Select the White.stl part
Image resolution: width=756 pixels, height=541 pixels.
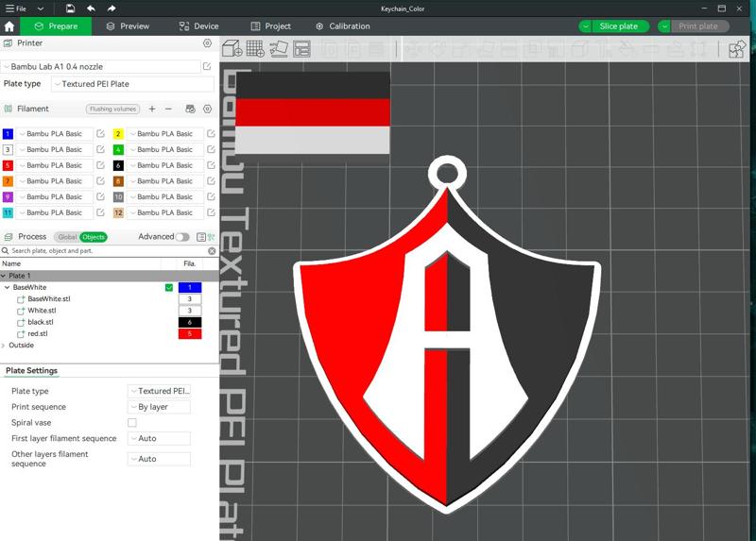point(42,311)
